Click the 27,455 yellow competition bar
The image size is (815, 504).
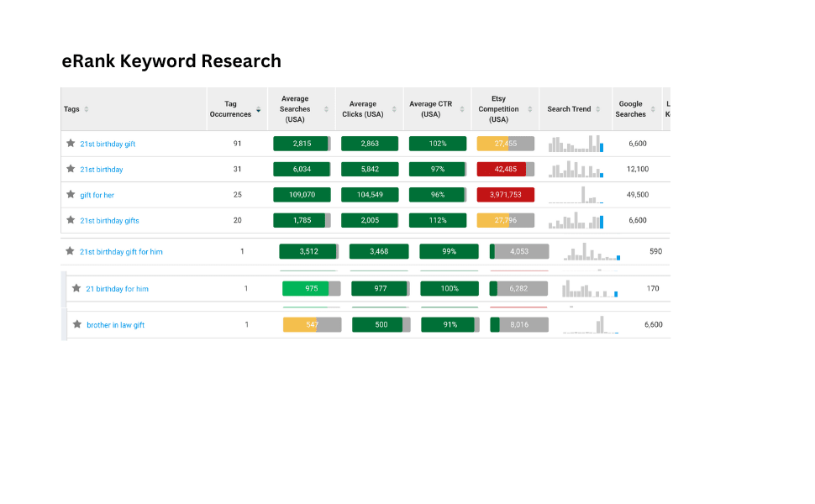pyautogui.click(x=506, y=144)
